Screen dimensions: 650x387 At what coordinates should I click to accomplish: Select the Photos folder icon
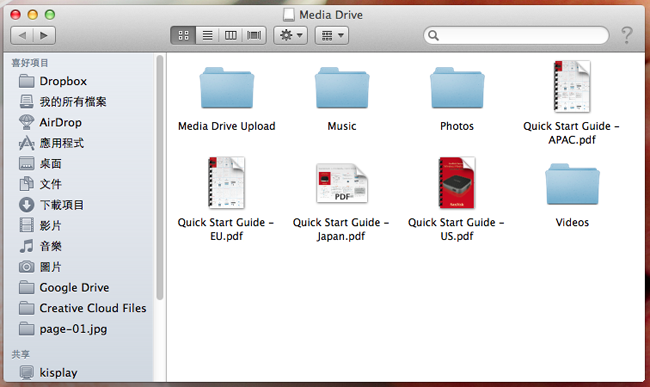coord(457,87)
